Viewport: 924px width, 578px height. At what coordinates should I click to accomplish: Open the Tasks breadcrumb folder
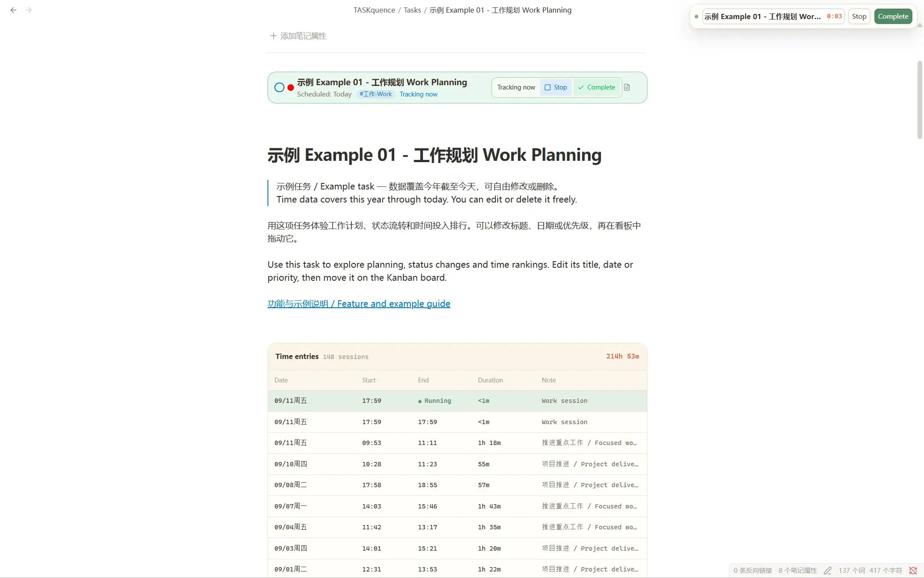(x=412, y=10)
